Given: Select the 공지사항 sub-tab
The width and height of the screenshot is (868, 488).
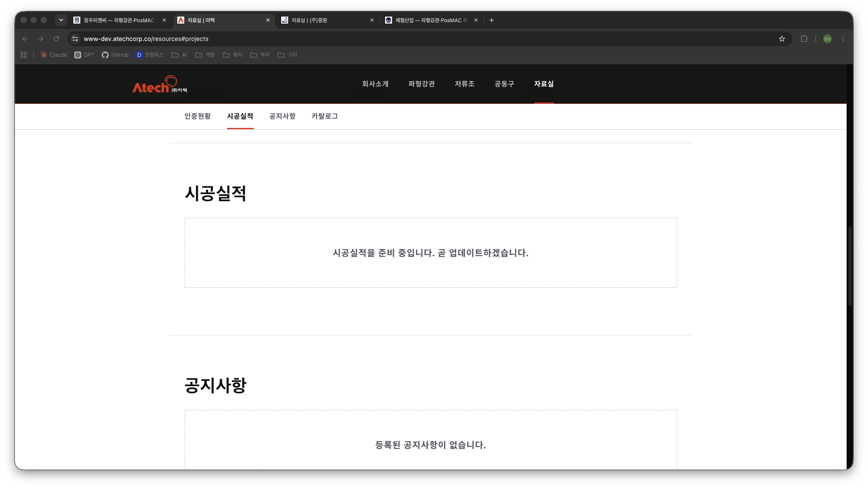Looking at the screenshot, I should tap(282, 116).
